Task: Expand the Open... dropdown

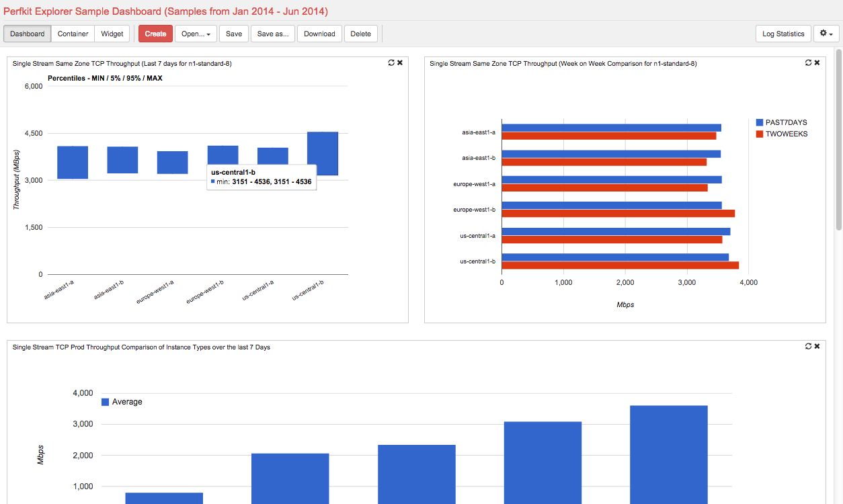Action: tap(196, 34)
